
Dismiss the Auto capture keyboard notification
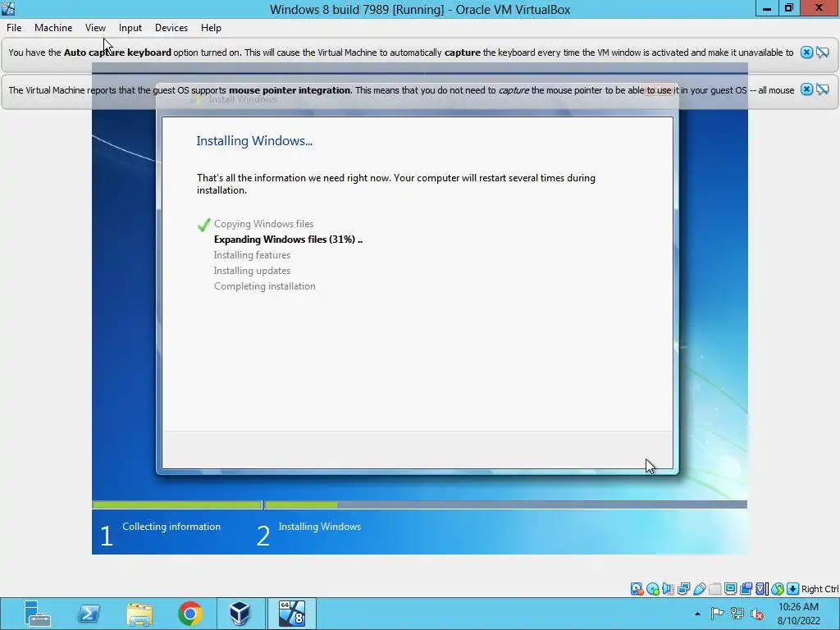click(x=807, y=52)
